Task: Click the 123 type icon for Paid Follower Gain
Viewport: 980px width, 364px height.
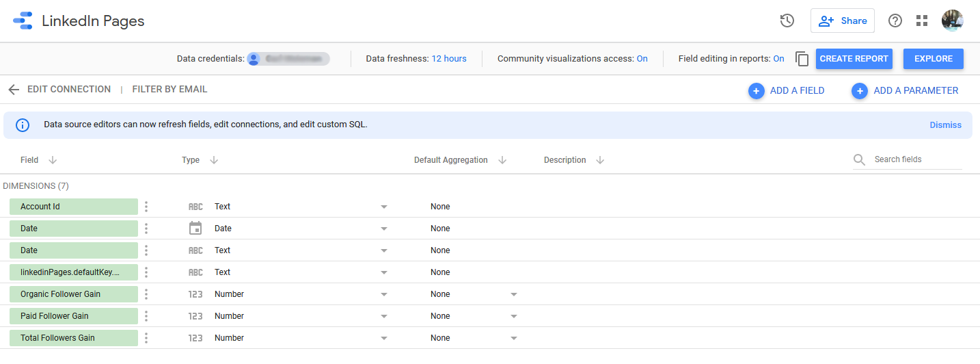Action: pos(195,316)
